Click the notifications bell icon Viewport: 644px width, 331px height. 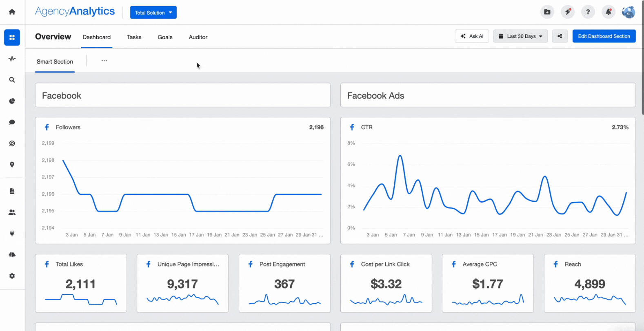608,12
